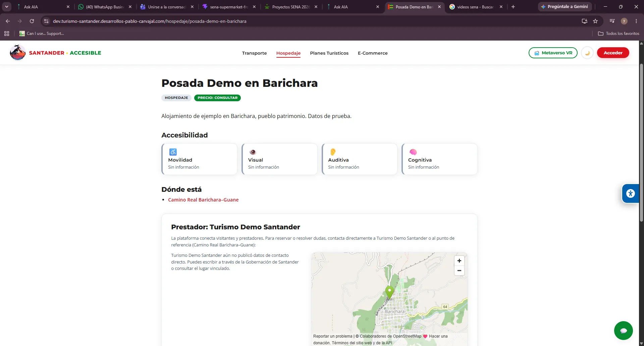This screenshot has height=346, width=644.
Task: Open the accessibility widget button
Action: [x=631, y=193]
